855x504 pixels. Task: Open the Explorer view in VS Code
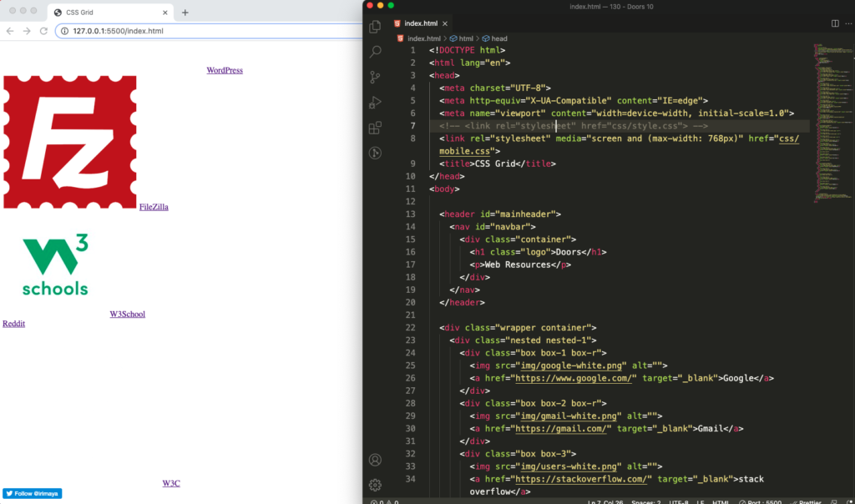pyautogui.click(x=375, y=26)
